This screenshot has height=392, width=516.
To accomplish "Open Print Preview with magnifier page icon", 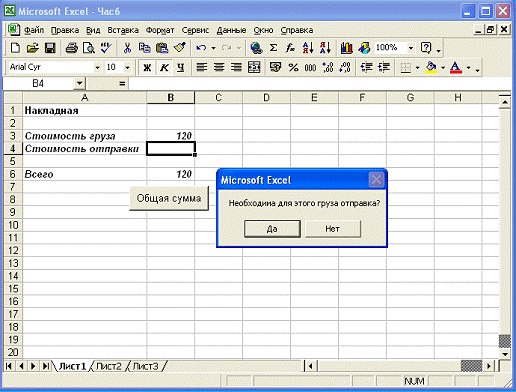I will [x=89, y=48].
